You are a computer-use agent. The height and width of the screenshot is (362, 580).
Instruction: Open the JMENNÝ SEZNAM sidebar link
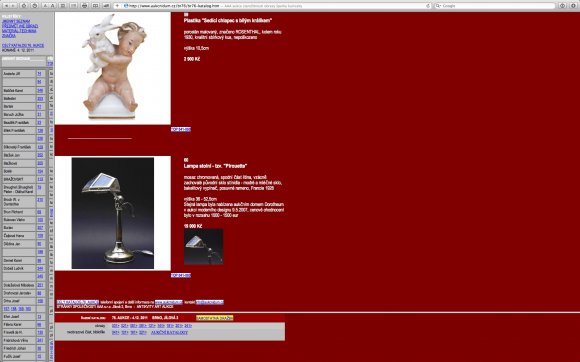coord(16,21)
